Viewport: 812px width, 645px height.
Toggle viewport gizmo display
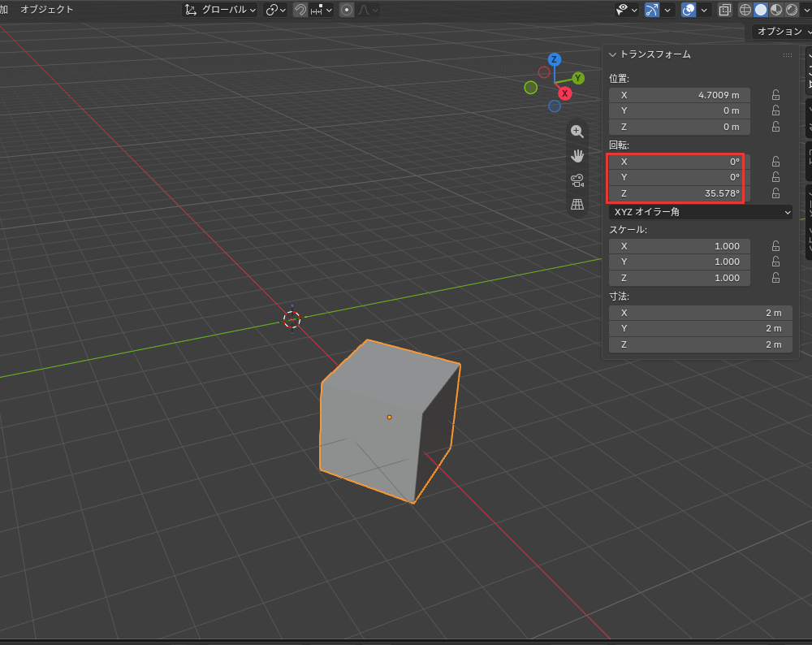(x=652, y=10)
